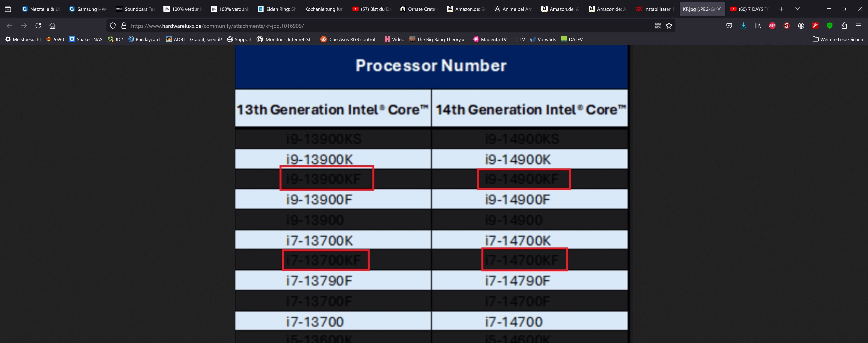Open the extensions puzzle-piece menu
The image size is (868, 343).
pyautogui.click(x=844, y=26)
